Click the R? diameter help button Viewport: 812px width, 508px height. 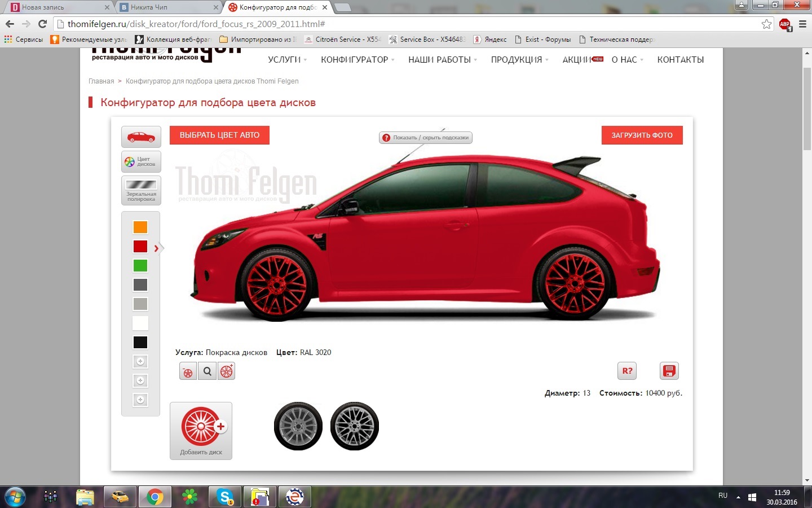[x=627, y=371]
